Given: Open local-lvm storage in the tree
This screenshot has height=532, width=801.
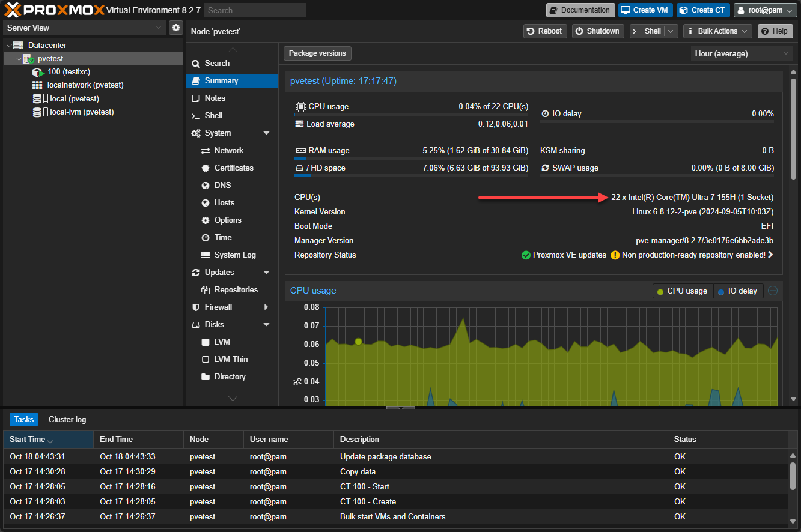Looking at the screenshot, I should point(81,112).
